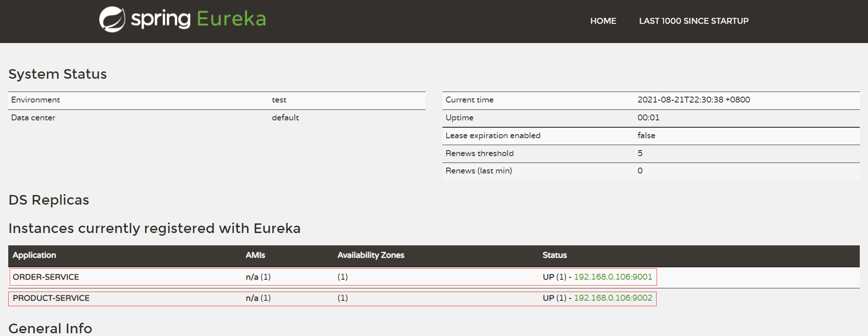The image size is (868, 336).
Task: Select the uptime value 00:01
Action: [648, 118]
